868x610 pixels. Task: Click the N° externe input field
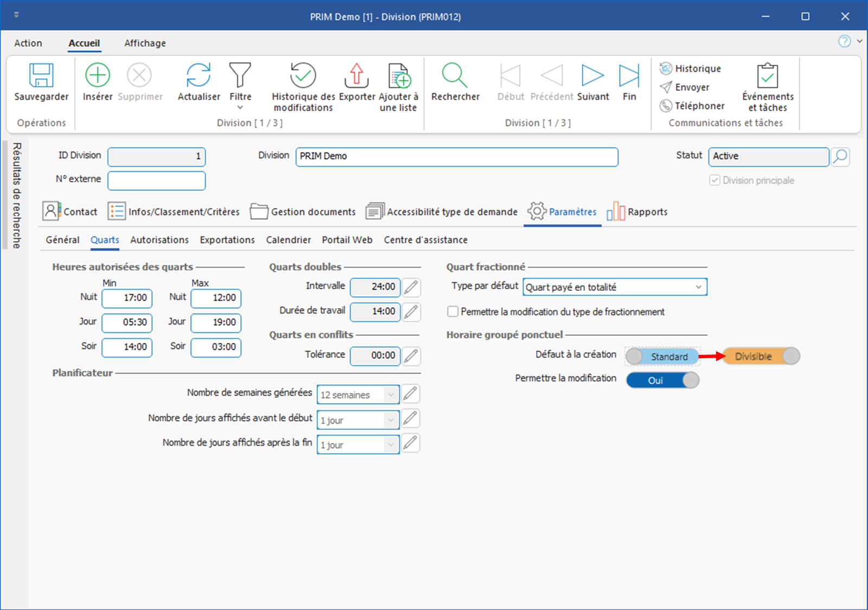tap(157, 181)
